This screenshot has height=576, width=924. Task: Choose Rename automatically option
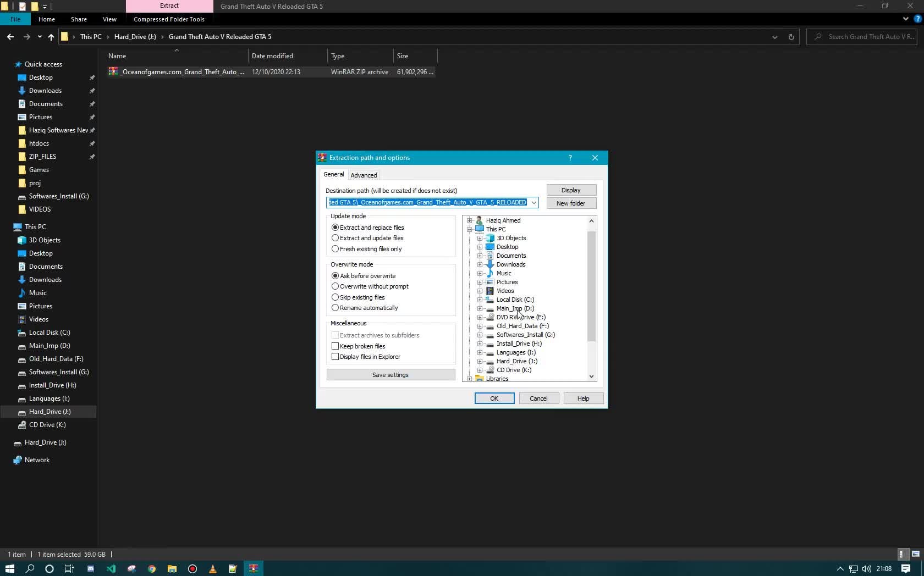click(335, 308)
